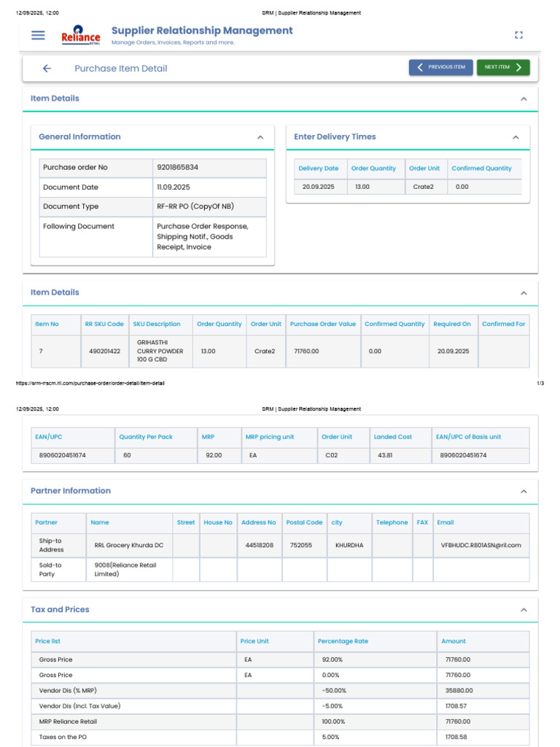Collapse the top Item Details section

pyautogui.click(x=524, y=99)
